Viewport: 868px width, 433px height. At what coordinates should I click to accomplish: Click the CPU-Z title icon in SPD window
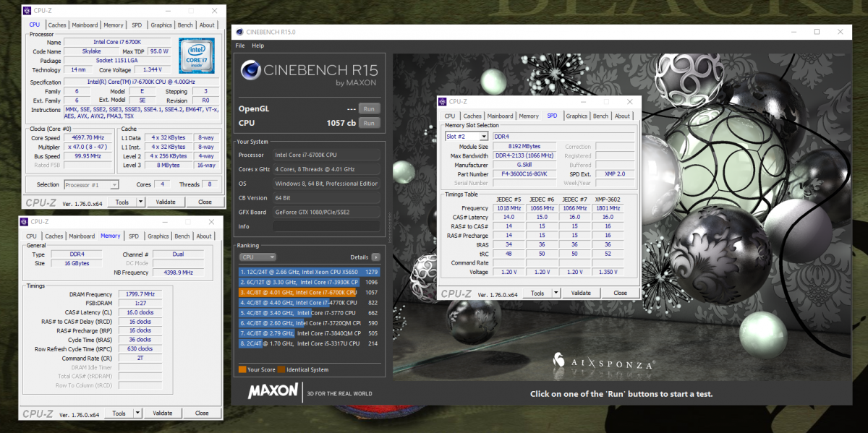[x=443, y=102]
